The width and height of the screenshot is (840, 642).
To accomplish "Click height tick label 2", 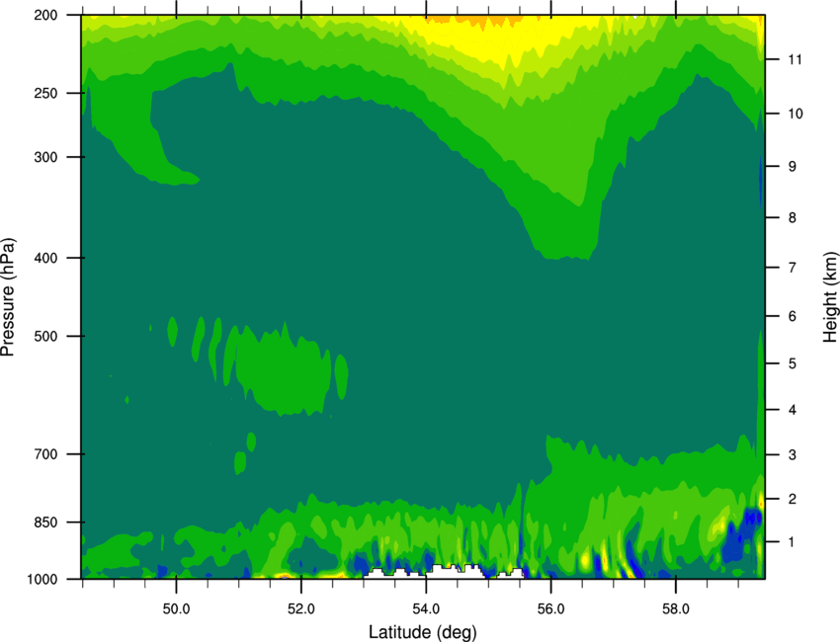I will click(793, 499).
